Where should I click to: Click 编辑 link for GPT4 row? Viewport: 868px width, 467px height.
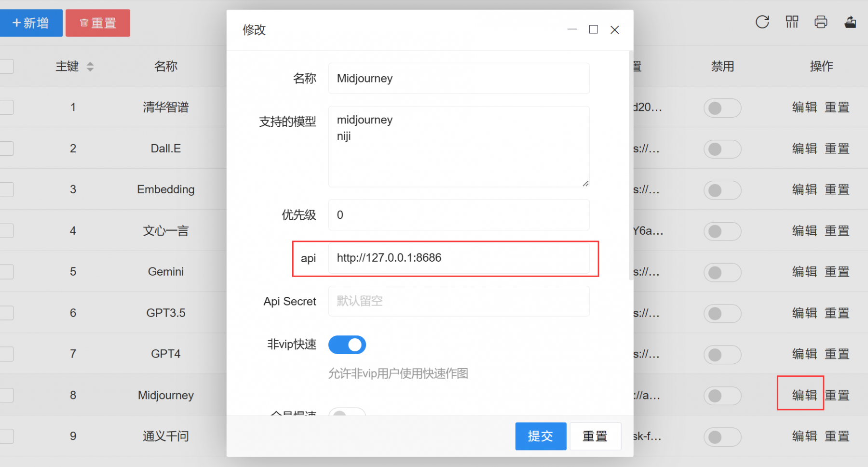click(x=804, y=354)
